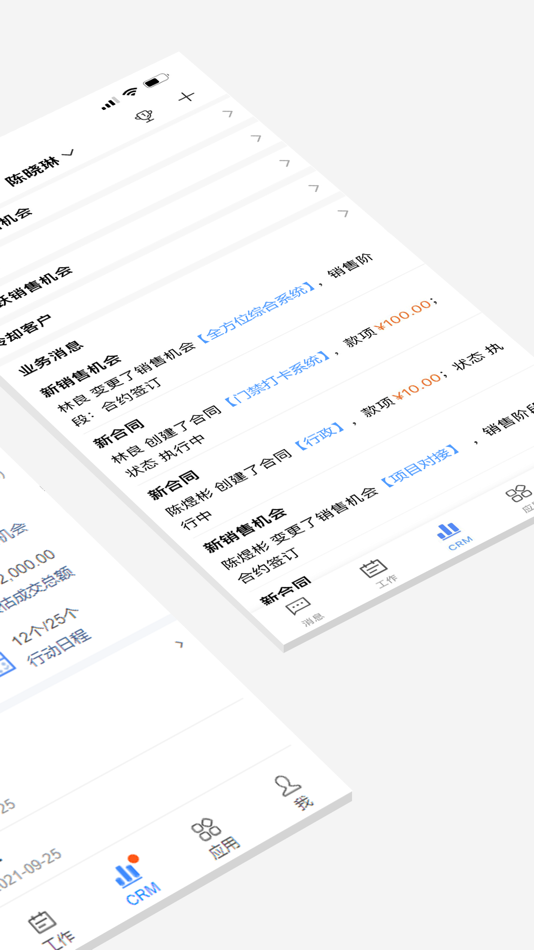Open chevron on the 业务消息 row

click(342, 213)
